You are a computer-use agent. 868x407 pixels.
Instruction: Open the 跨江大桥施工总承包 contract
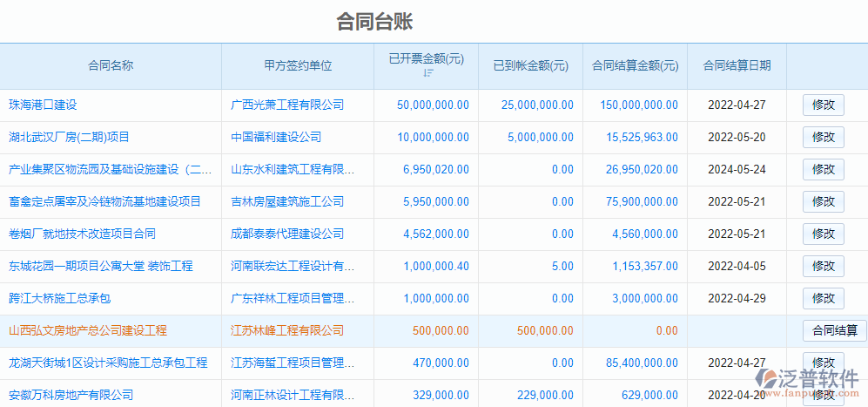click(x=59, y=298)
